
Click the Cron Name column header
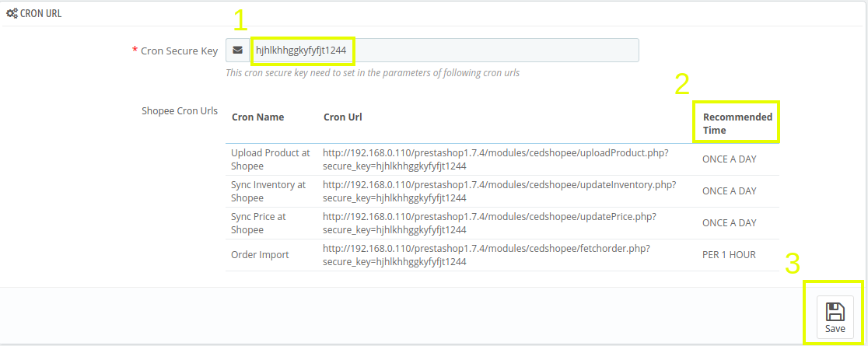(x=258, y=117)
